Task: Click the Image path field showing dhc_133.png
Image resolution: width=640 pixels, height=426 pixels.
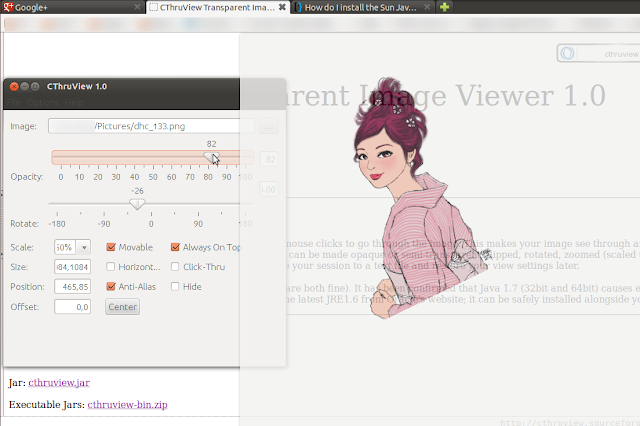Action: 151,126
